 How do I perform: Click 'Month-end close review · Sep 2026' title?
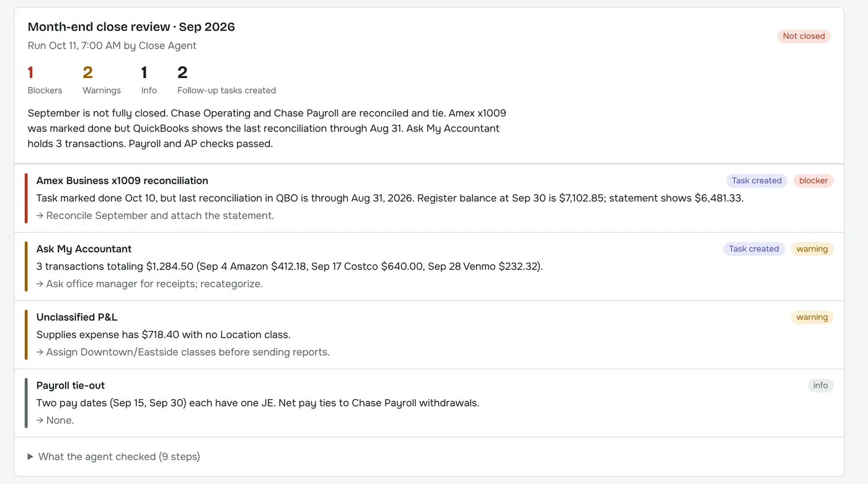tap(131, 27)
